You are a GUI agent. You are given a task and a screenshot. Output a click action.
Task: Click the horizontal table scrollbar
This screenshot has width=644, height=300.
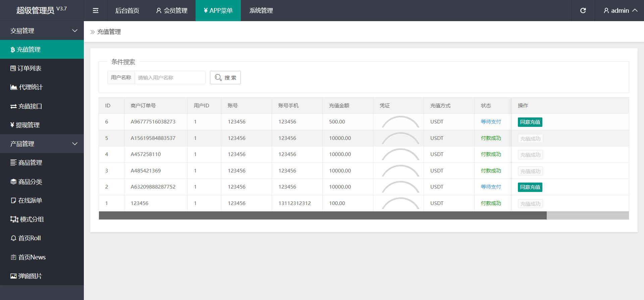pyautogui.click(x=322, y=215)
